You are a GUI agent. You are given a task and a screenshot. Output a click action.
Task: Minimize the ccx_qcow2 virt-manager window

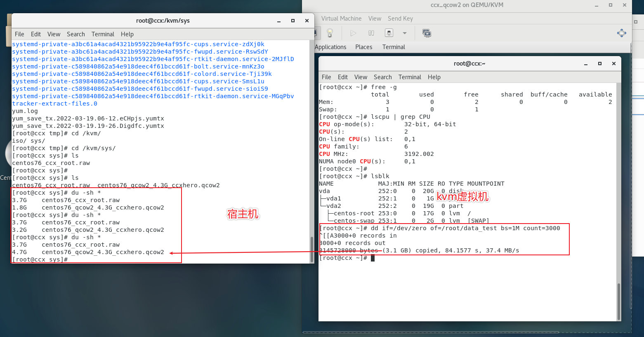(x=597, y=5)
